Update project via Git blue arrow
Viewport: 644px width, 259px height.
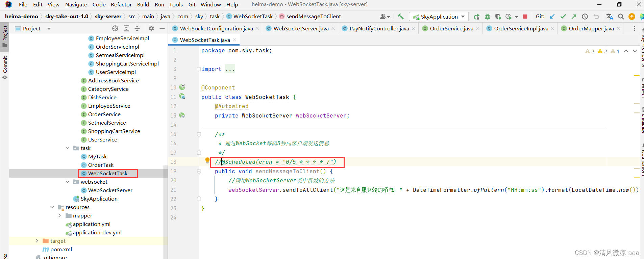552,17
